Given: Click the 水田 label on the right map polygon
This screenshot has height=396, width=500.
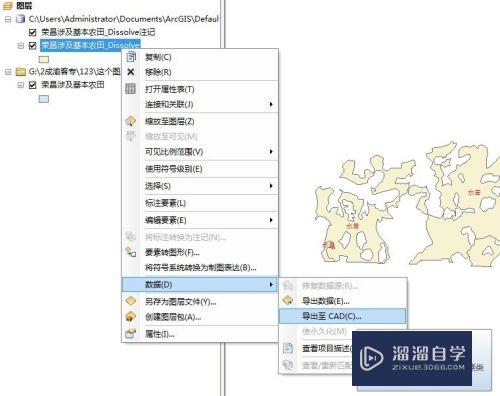Looking at the screenshot, I should pos(474,192).
